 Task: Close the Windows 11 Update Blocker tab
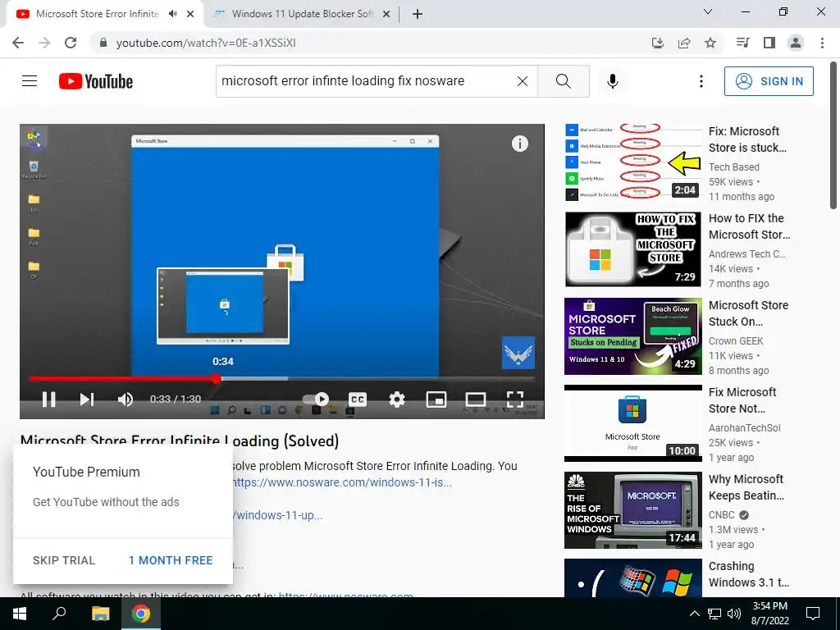click(x=386, y=15)
